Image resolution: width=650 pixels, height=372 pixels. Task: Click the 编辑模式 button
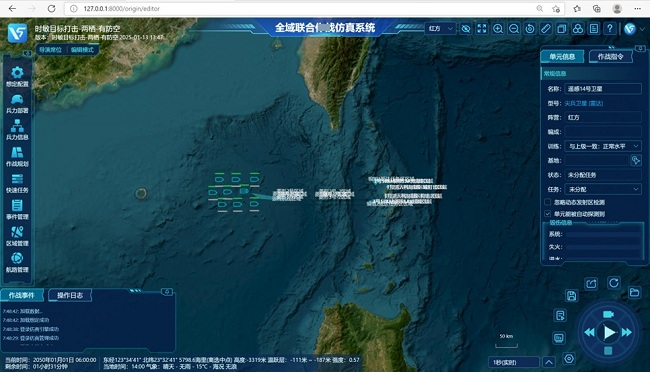click(82, 50)
